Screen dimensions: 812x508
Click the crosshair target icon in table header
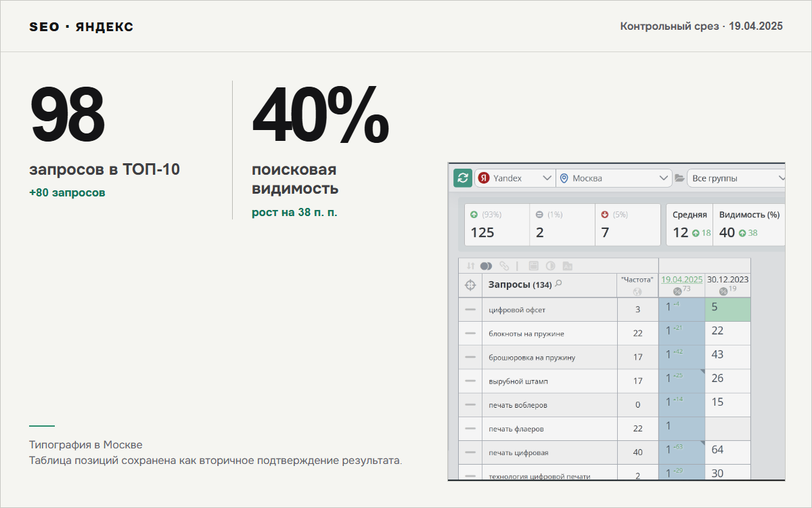[x=470, y=285]
